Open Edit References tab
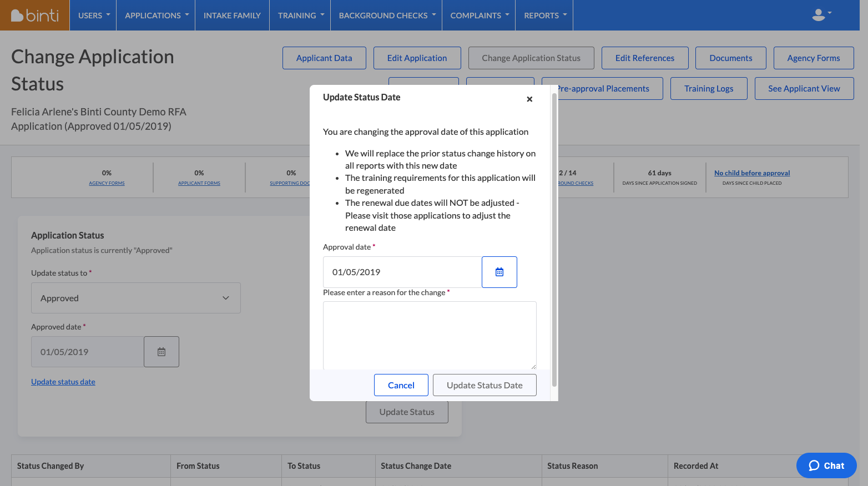Screen dimensions: 868x486 pos(645,58)
